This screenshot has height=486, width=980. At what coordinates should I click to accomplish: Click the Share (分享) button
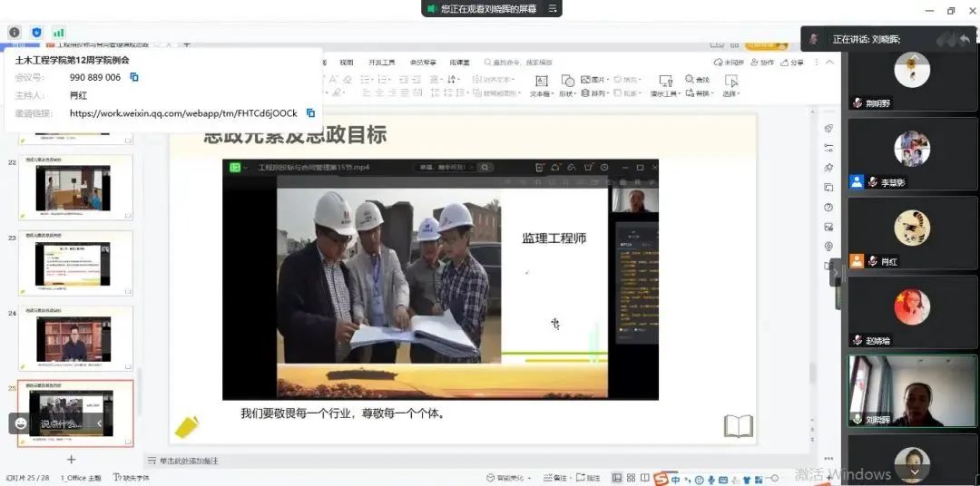(x=792, y=63)
